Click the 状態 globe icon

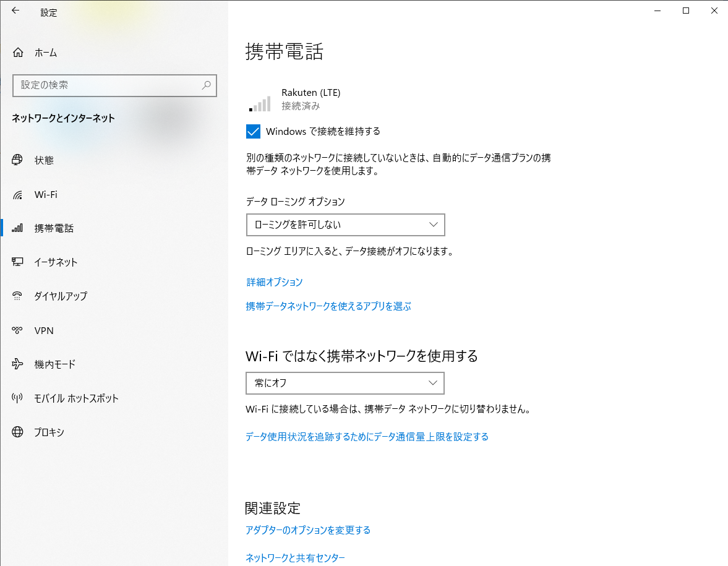pyautogui.click(x=17, y=160)
